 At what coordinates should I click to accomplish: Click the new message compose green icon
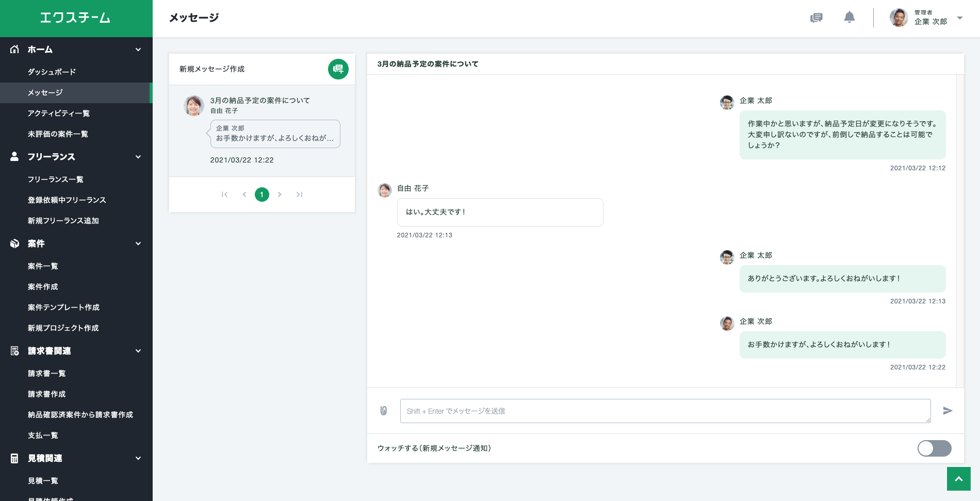[338, 69]
